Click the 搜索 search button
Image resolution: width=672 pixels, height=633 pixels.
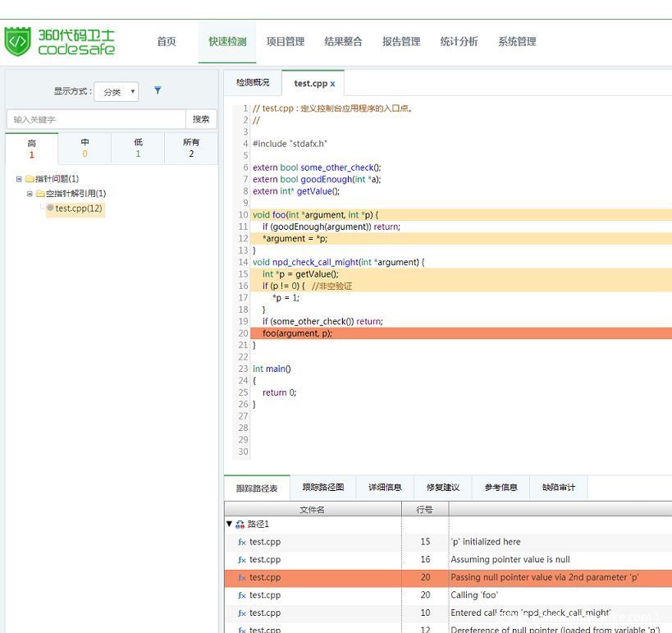point(201,119)
